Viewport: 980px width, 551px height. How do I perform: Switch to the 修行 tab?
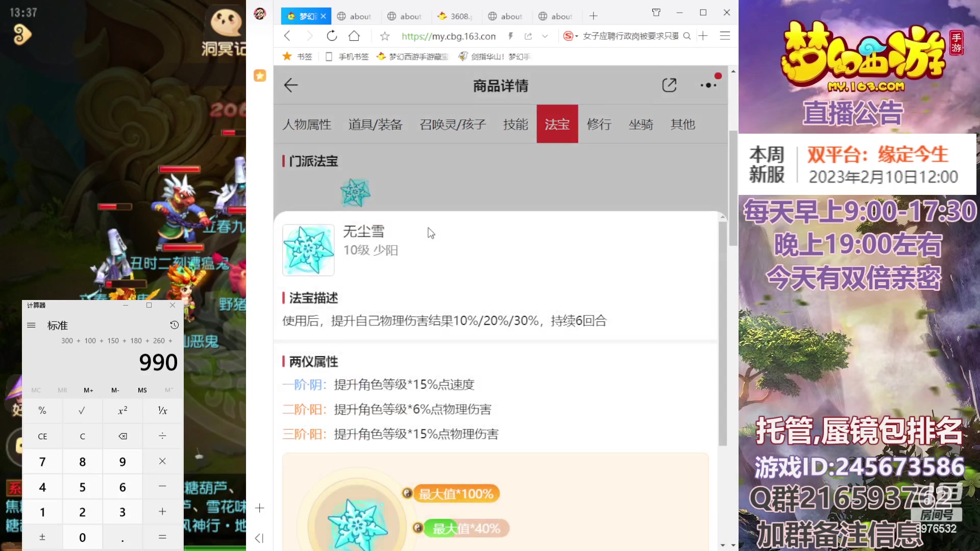(x=599, y=124)
